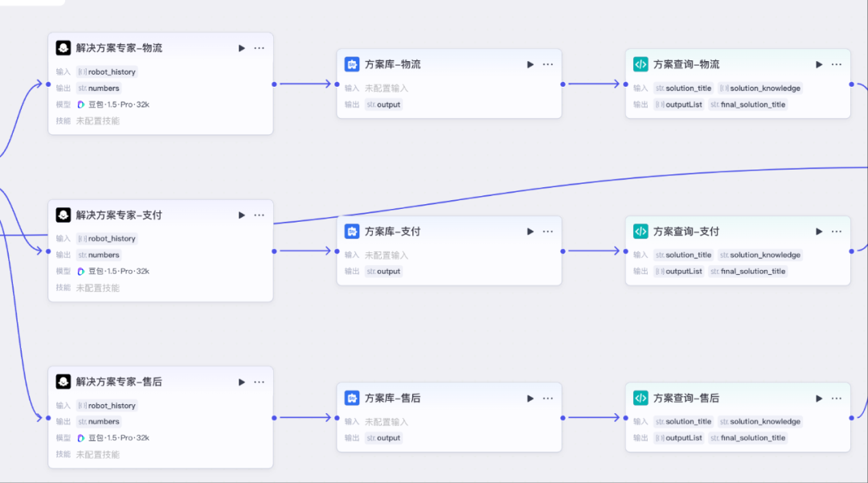The height and width of the screenshot is (483, 868).
Task: Click the 解决方案专家-支付 robot icon
Action: [63, 215]
